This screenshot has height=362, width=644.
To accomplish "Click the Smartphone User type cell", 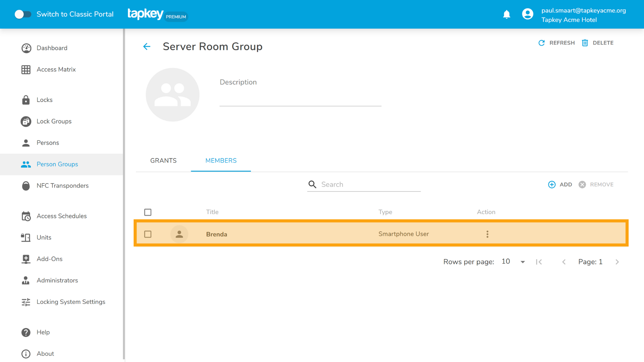I will 403,234.
